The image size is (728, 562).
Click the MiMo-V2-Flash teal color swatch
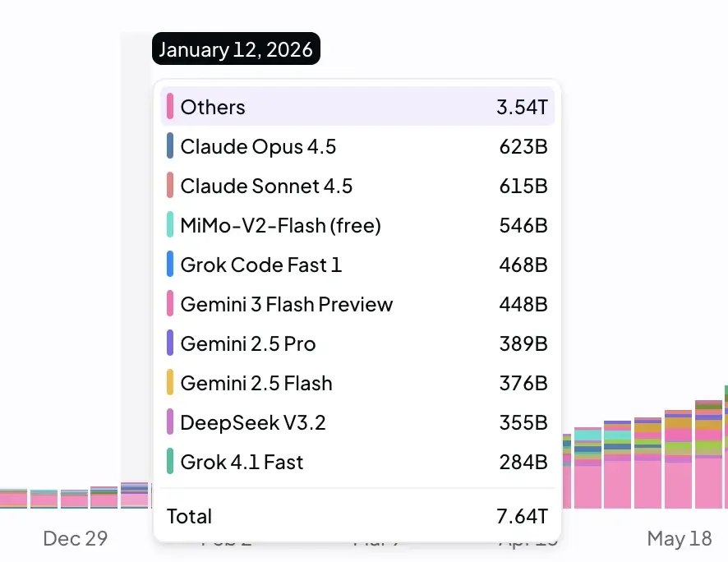pos(170,224)
